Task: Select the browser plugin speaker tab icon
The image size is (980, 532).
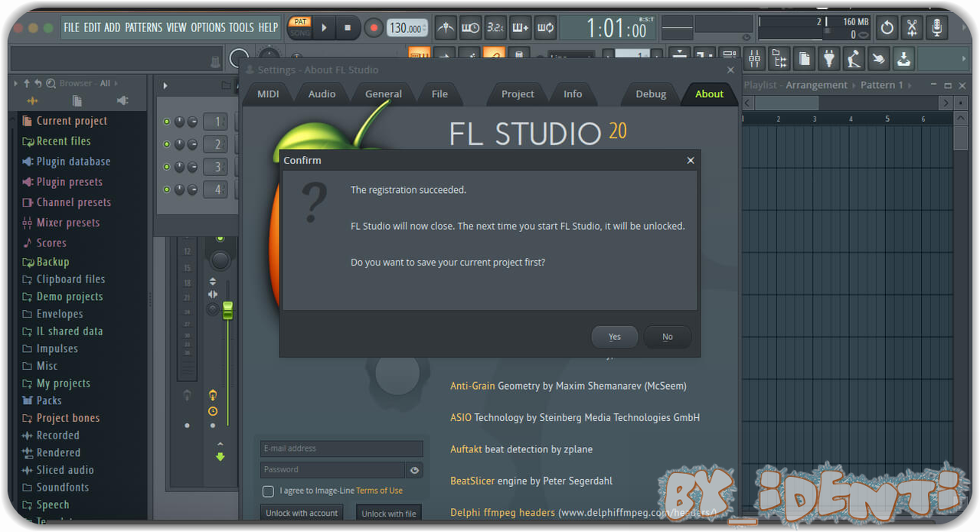Action: [x=122, y=101]
